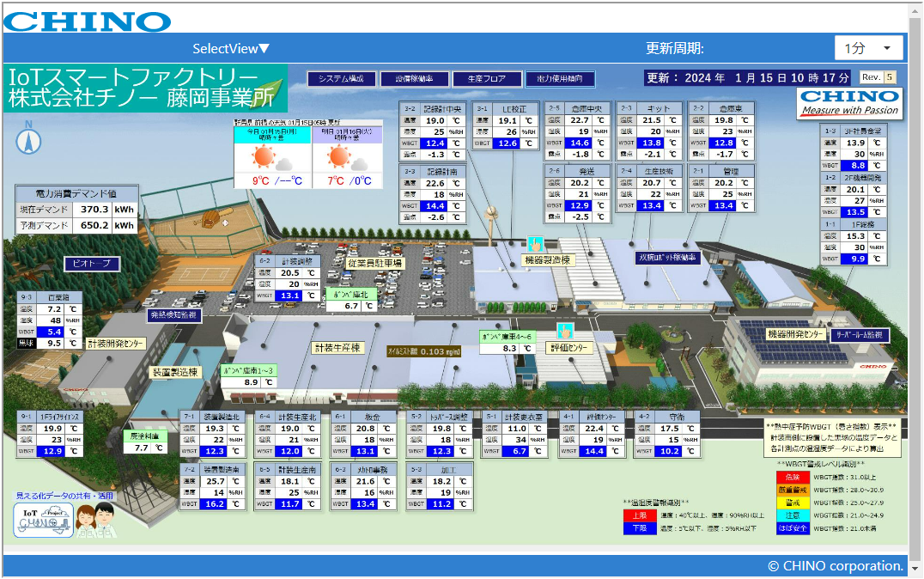Click the 発熱検知監視 button
This screenshot has height=579, width=924.
(x=173, y=315)
